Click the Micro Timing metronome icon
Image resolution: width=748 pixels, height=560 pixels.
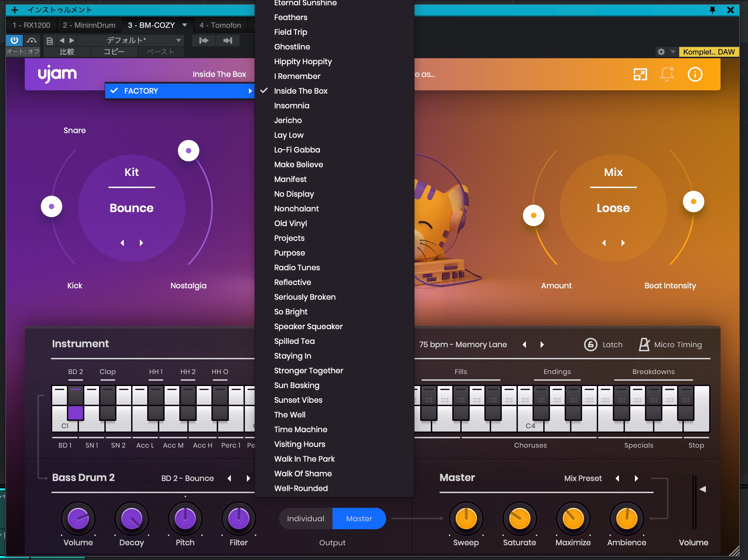pyautogui.click(x=644, y=345)
